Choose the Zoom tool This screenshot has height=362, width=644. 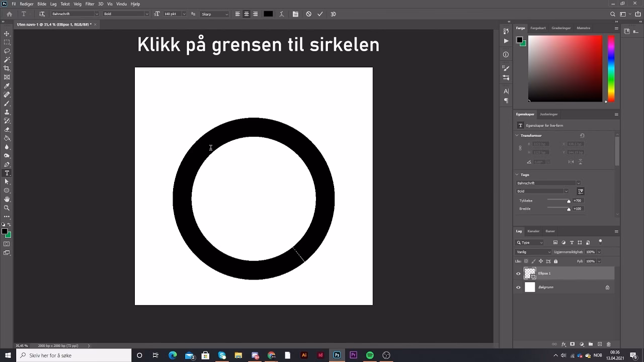pyautogui.click(x=7, y=208)
